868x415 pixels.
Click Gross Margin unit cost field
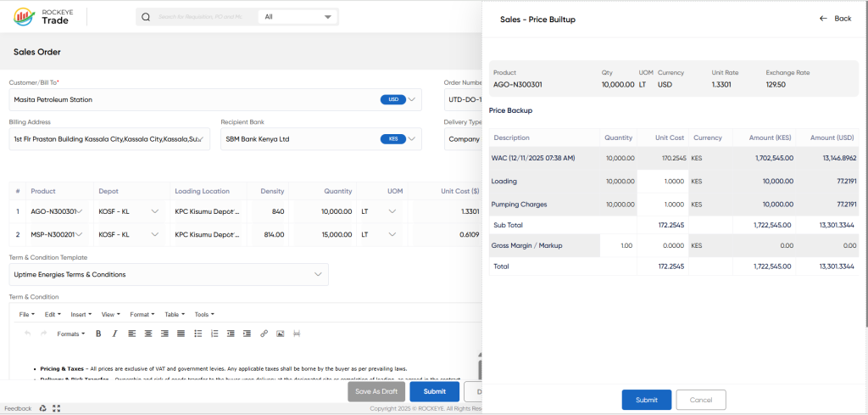pos(663,245)
